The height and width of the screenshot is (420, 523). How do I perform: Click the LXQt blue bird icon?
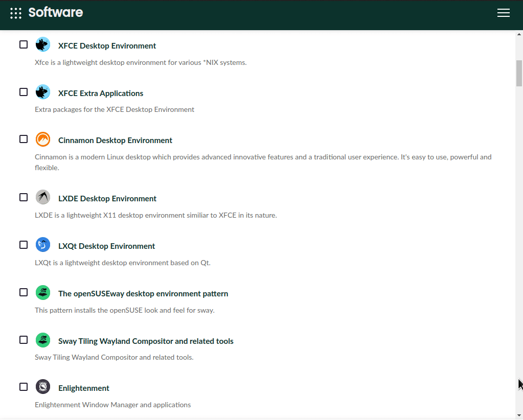[x=43, y=245]
